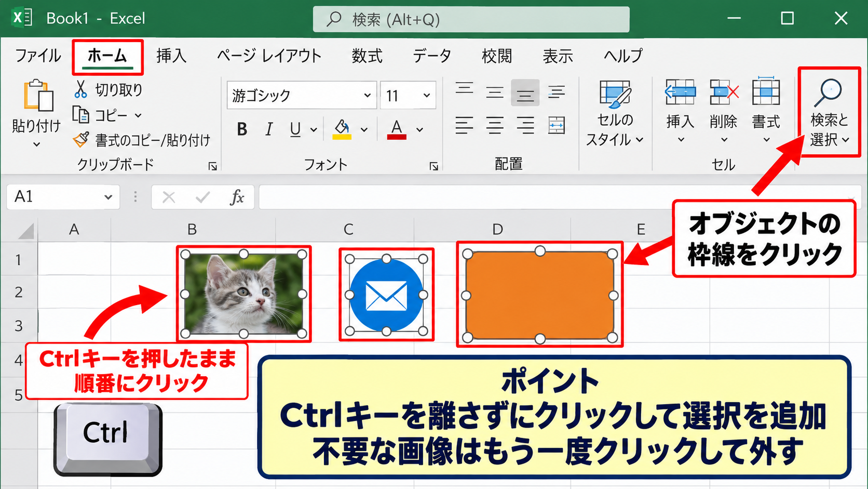Image resolution: width=868 pixels, height=489 pixels.
Task: Switch to the データ tab
Action: pos(432,55)
